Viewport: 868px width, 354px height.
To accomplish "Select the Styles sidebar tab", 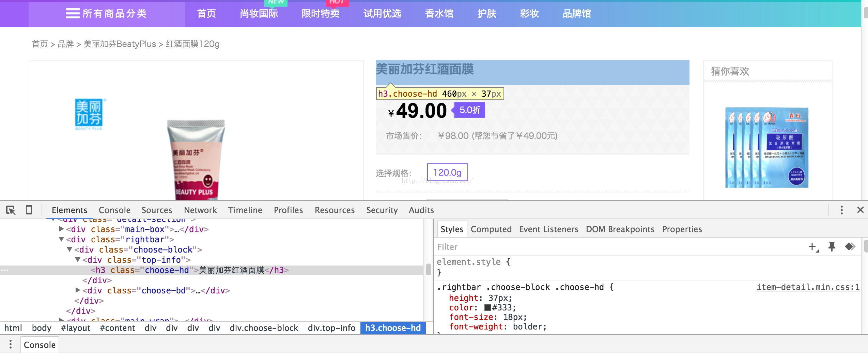I will pyautogui.click(x=452, y=229).
